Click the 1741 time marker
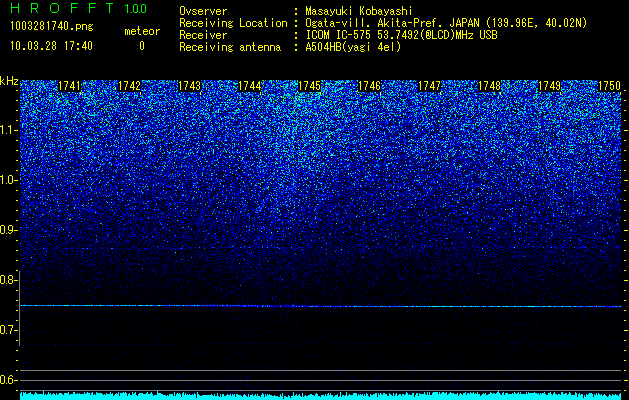 [69, 86]
